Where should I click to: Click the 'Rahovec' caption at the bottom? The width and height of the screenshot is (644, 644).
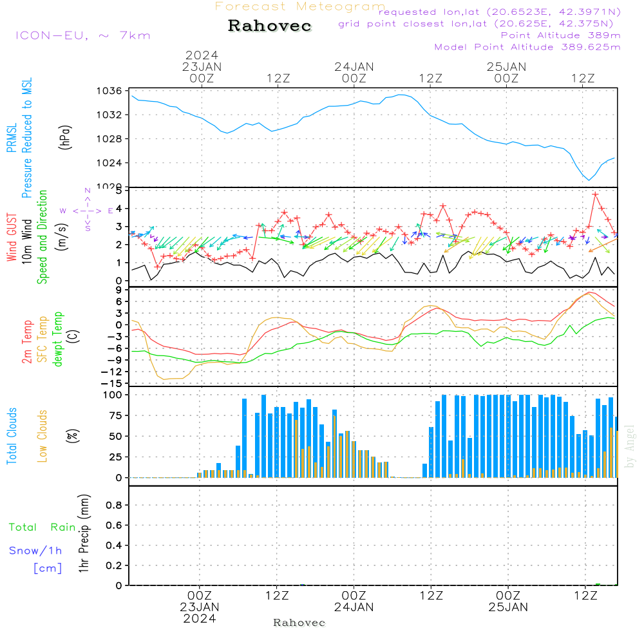click(x=299, y=623)
